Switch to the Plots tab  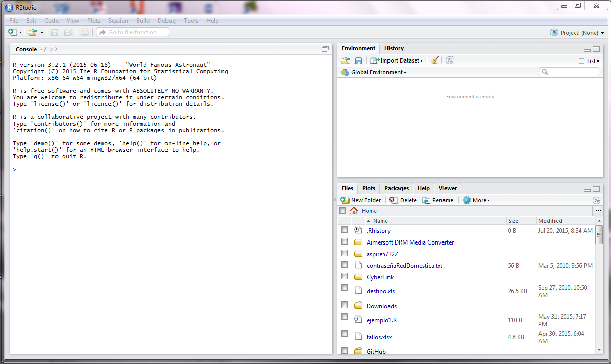pyautogui.click(x=369, y=188)
